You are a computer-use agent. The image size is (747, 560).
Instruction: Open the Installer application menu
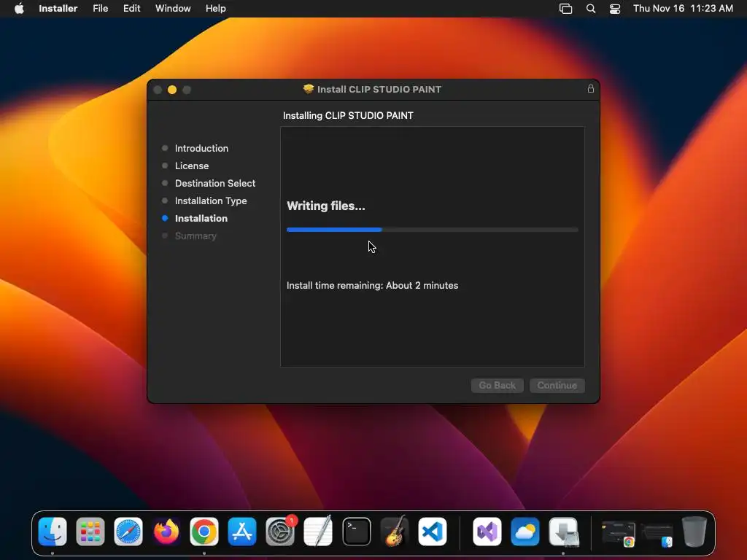click(x=58, y=8)
